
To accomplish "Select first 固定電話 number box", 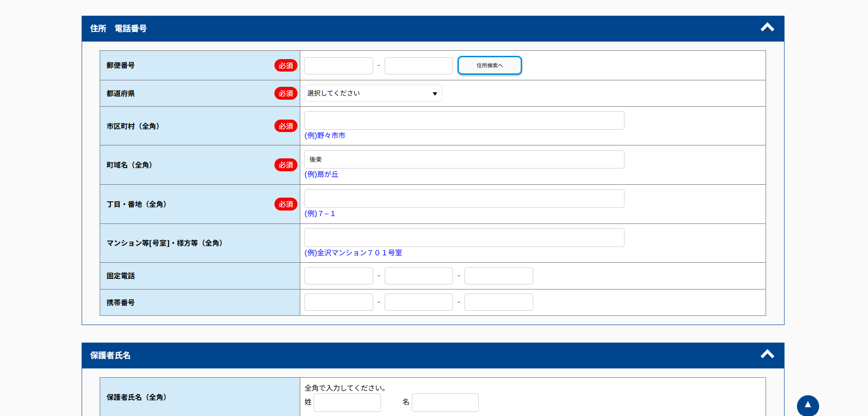I will click(339, 276).
